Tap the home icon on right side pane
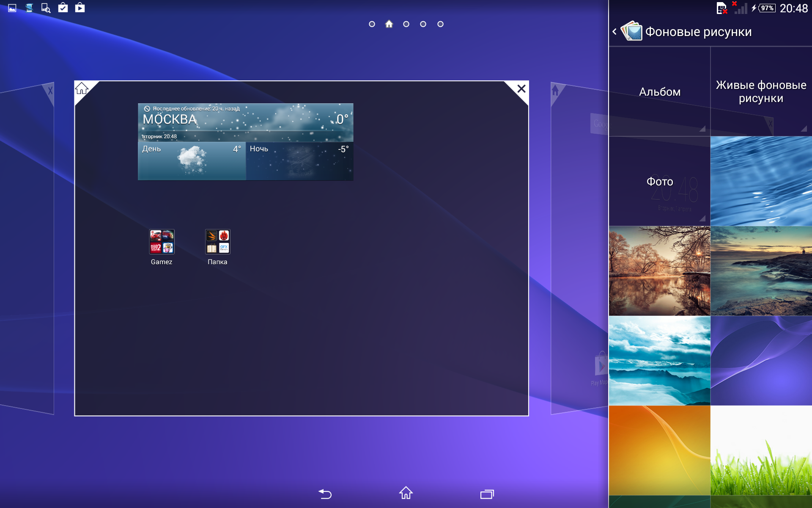The image size is (812, 508). [555, 90]
